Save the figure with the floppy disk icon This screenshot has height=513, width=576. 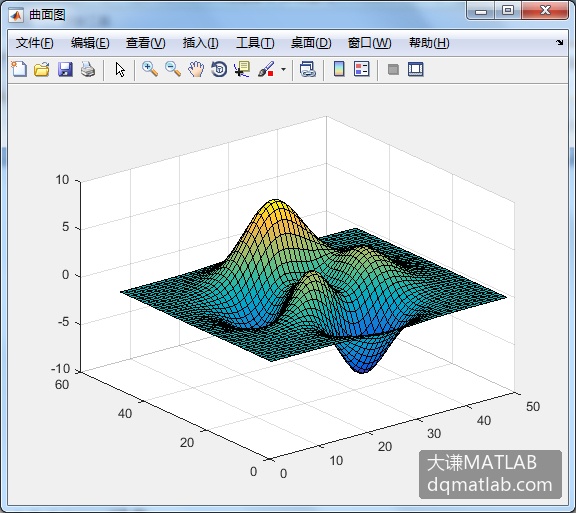coord(65,69)
